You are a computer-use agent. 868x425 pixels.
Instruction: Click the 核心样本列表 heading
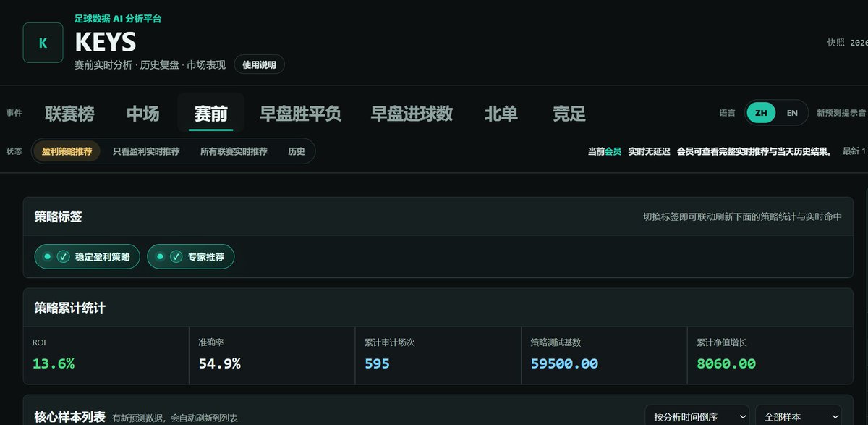pyautogui.click(x=69, y=417)
